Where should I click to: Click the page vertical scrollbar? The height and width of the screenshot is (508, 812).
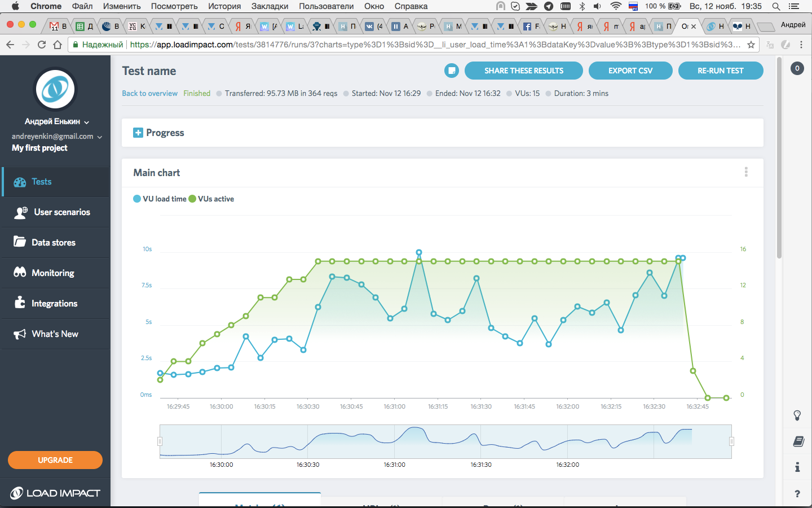779,158
